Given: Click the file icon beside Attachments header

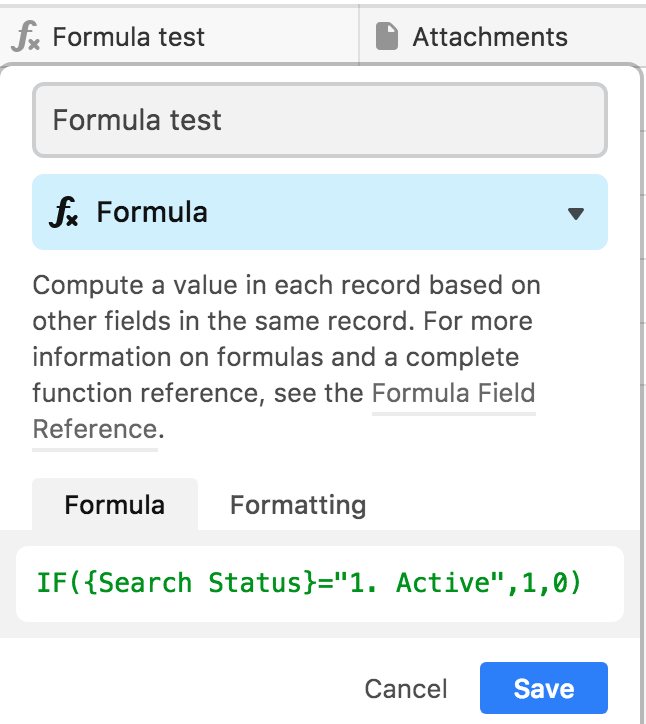Looking at the screenshot, I should [x=386, y=36].
